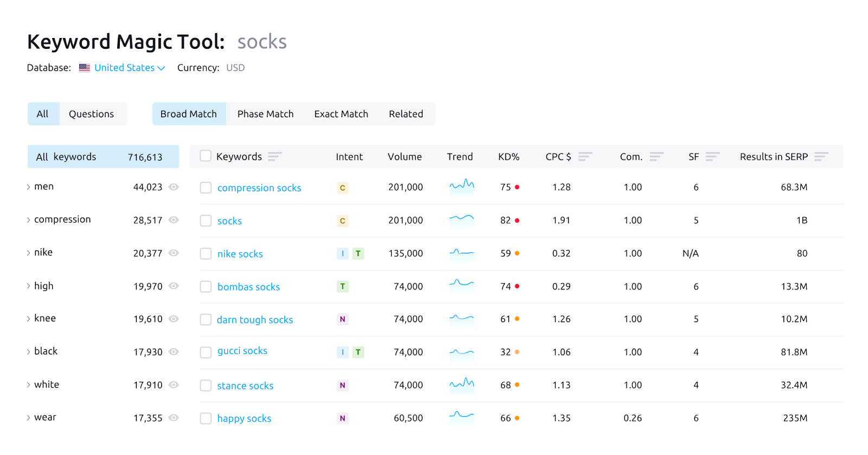
Task: Click trend sparkline for bombas socks
Action: pos(462,286)
